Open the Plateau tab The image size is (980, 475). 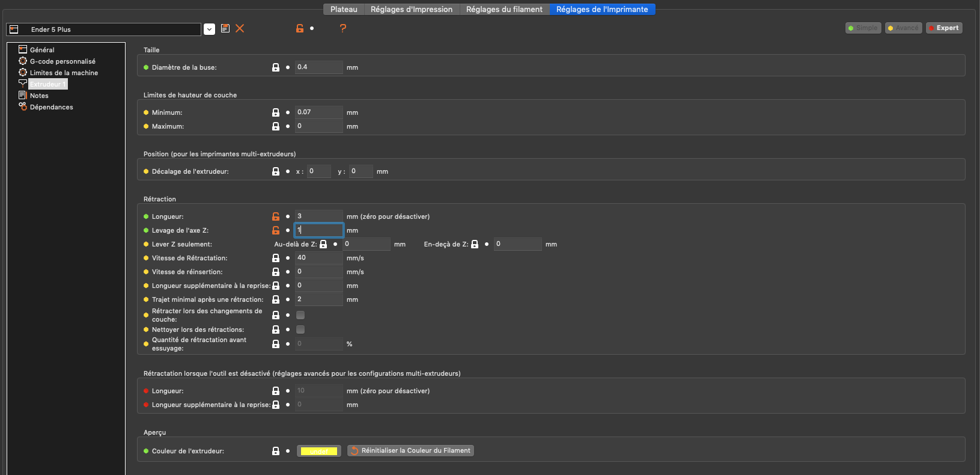pos(344,10)
